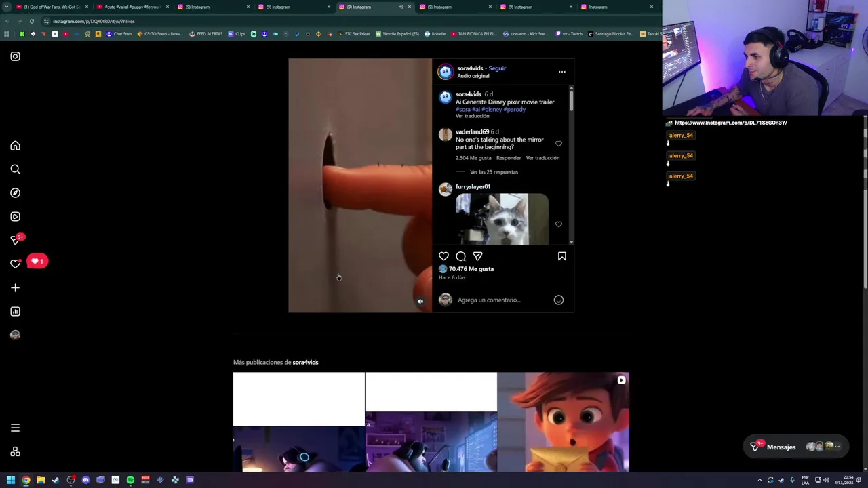Open CS:GO Stash bookmark
The width and height of the screenshot is (868, 488).
click(x=159, y=34)
